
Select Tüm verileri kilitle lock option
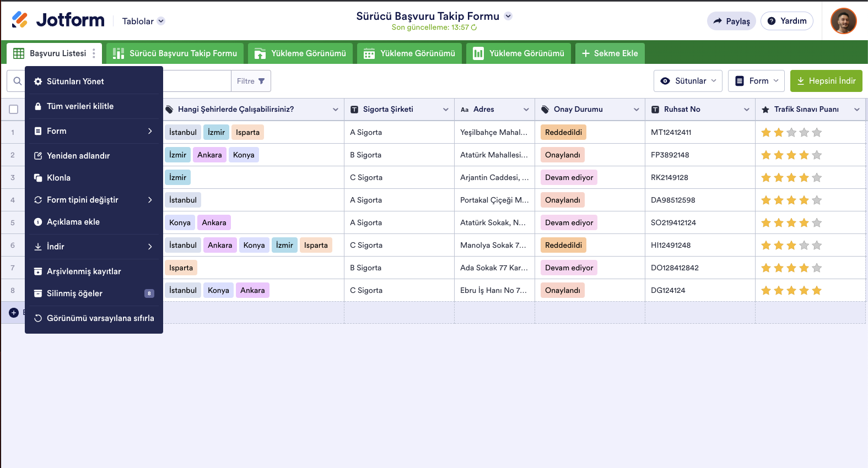pos(80,106)
